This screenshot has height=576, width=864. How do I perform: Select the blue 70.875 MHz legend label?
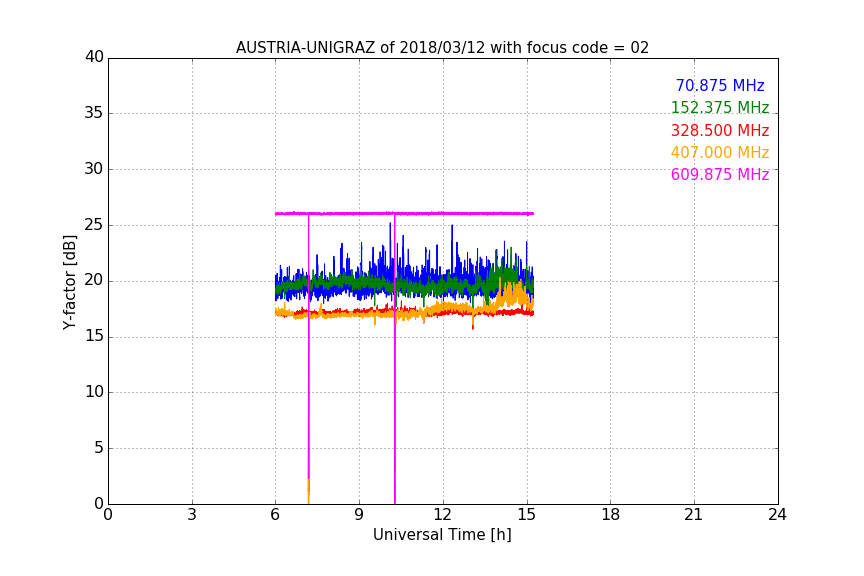720,85
